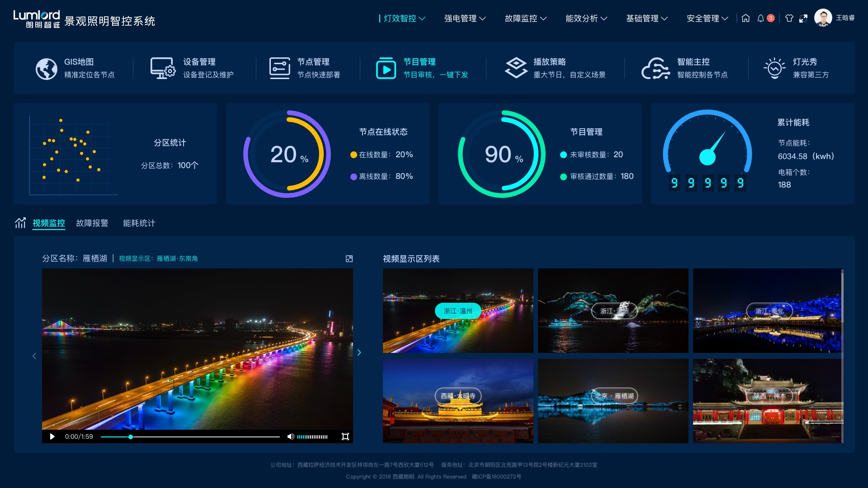Image resolution: width=868 pixels, height=488 pixels.
Task: Click the 设备管理 monitor gear icon
Action: [163, 68]
